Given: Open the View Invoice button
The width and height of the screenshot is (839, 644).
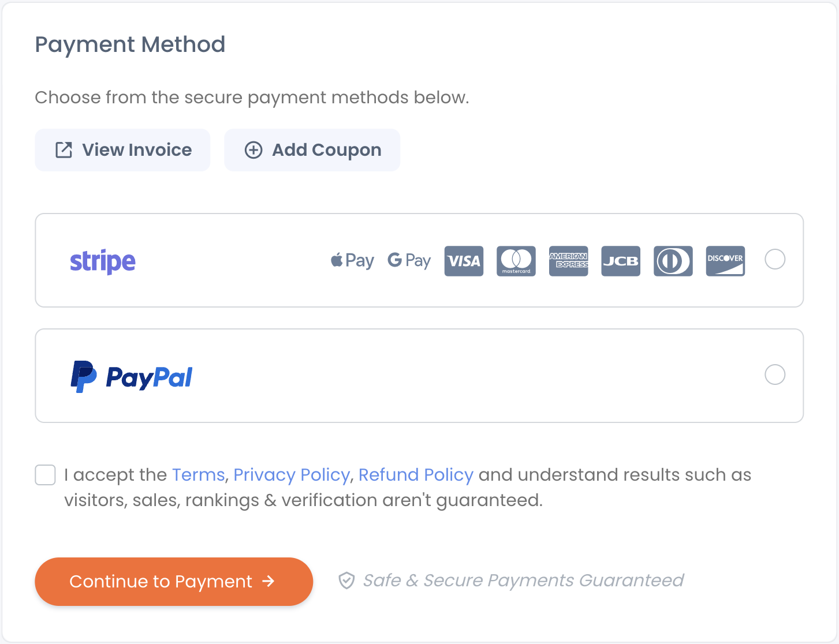Looking at the screenshot, I should click(x=122, y=150).
